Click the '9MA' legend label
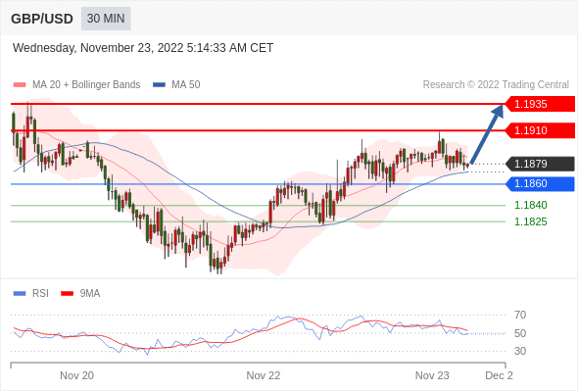 (90, 294)
